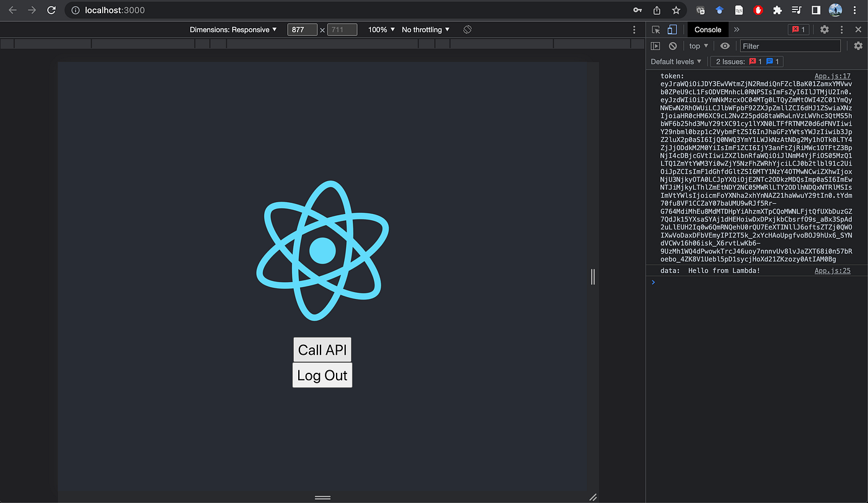Open the 2 Issues button

coord(748,61)
